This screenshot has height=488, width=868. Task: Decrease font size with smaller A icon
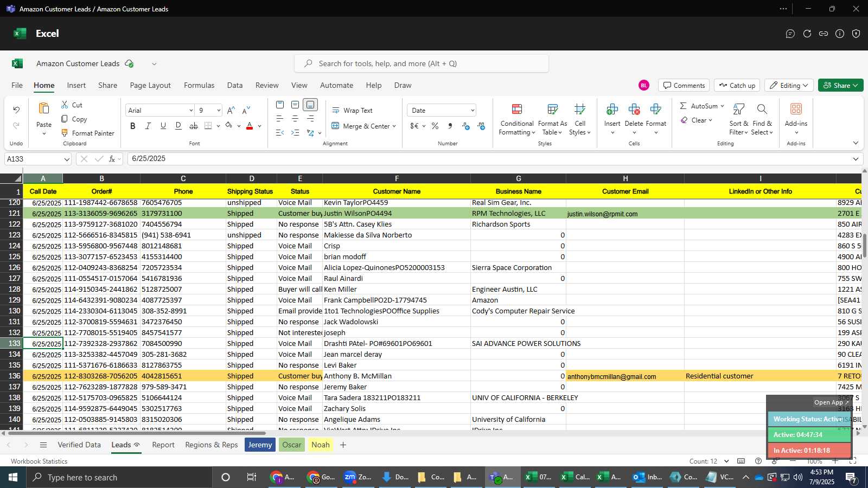[x=246, y=110]
